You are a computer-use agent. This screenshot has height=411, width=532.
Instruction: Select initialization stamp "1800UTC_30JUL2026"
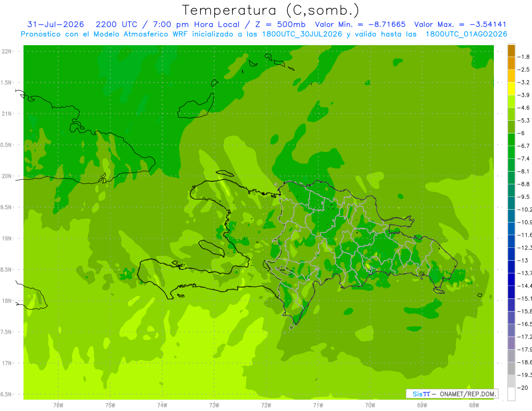pyautogui.click(x=302, y=34)
